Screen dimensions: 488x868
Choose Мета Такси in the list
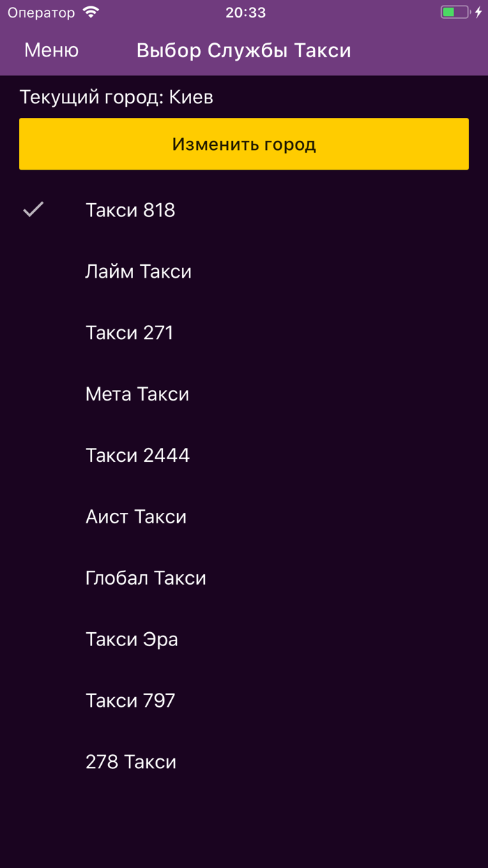pos(137,394)
